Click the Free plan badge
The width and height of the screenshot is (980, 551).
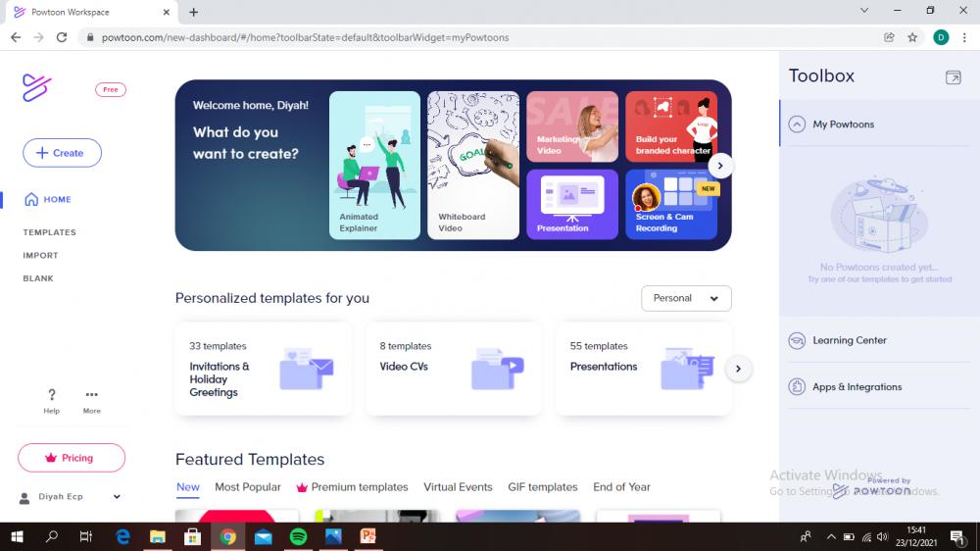click(x=111, y=90)
